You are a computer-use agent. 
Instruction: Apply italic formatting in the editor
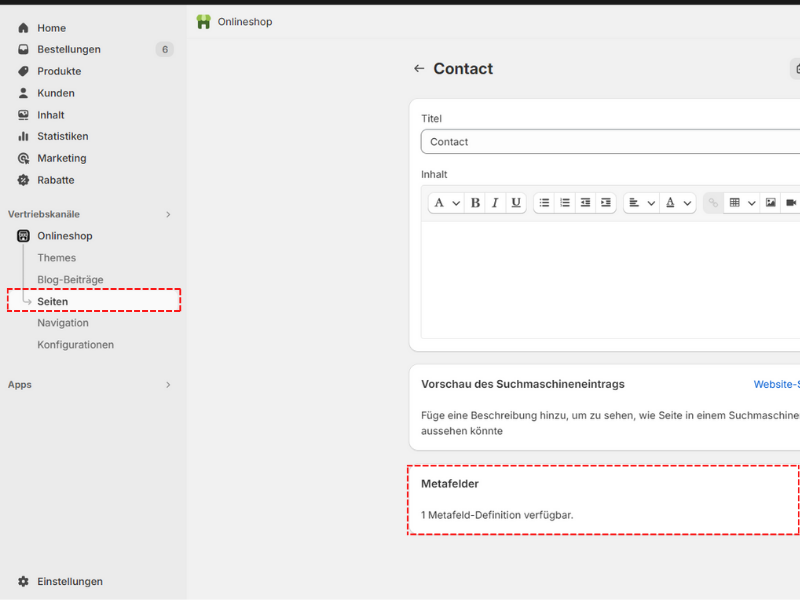point(495,203)
